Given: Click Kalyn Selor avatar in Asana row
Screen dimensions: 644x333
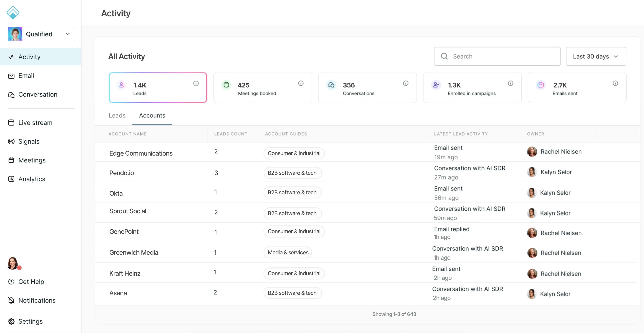Looking at the screenshot, I should pyautogui.click(x=532, y=294).
